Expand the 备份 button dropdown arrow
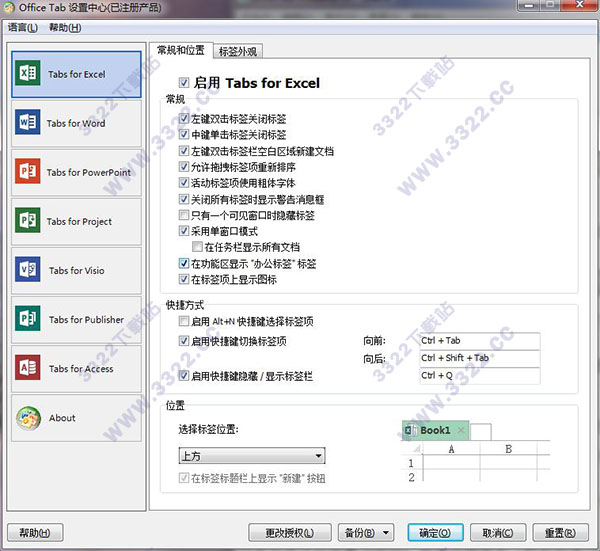This screenshot has width=600, height=551. (x=386, y=533)
